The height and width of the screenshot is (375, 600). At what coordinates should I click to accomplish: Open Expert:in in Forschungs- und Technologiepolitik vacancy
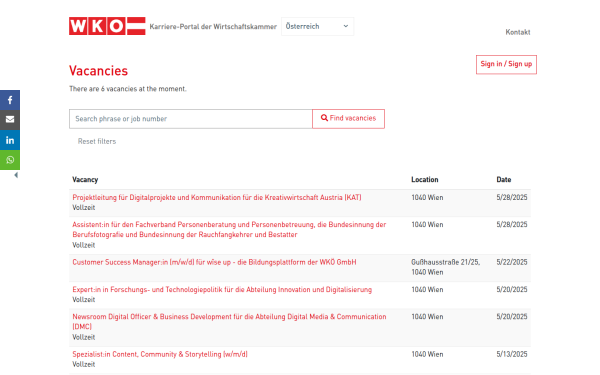(x=222, y=290)
